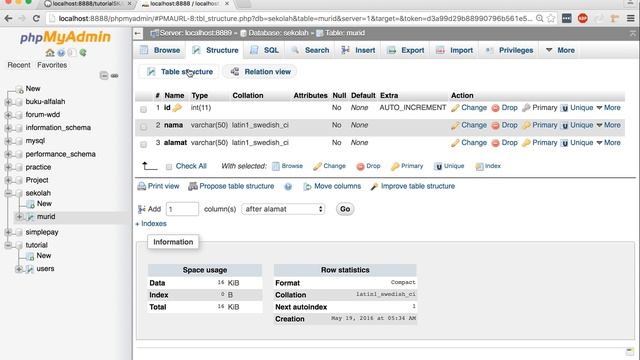
Task: Open the column position dropdown 'after alamat'
Action: pos(283,209)
